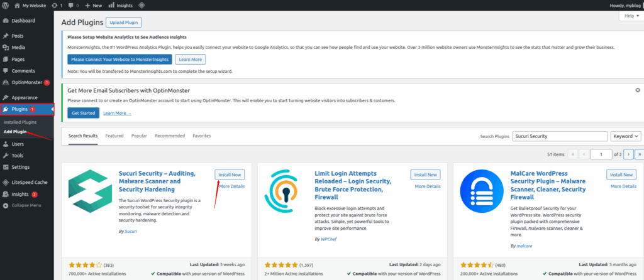Click OptinMonster Get Started button
Image resolution: width=644 pixels, height=280 pixels.
pyautogui.click(x=83, y=113)
